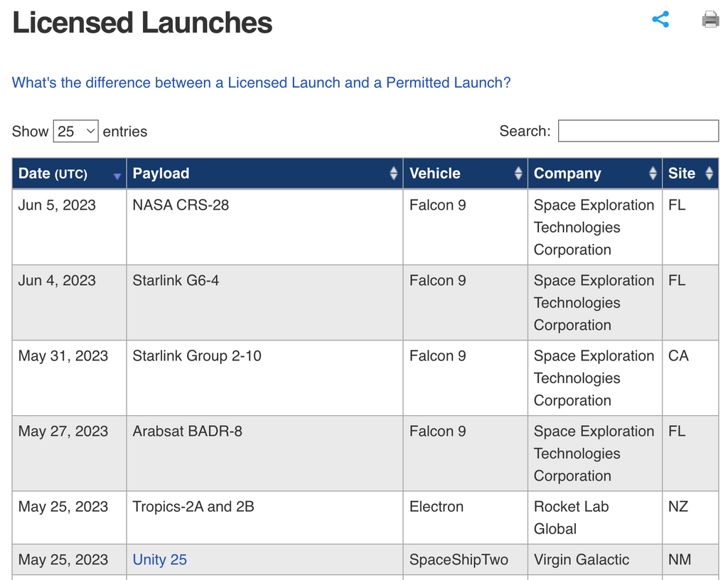The height and width of the screenshot is (580, 728).
Task: Open the Unity 25 payload link
Action: point(160,559)
